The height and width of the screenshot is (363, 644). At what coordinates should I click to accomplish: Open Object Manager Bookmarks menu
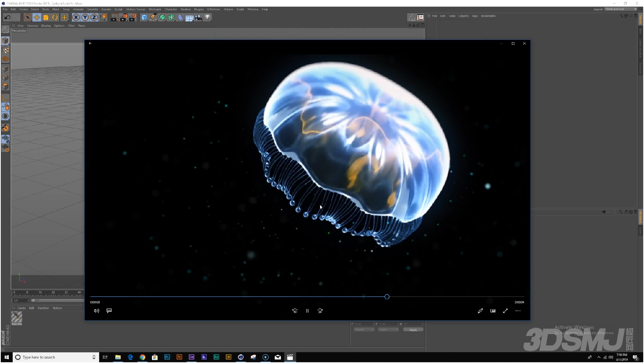point(488,16)
